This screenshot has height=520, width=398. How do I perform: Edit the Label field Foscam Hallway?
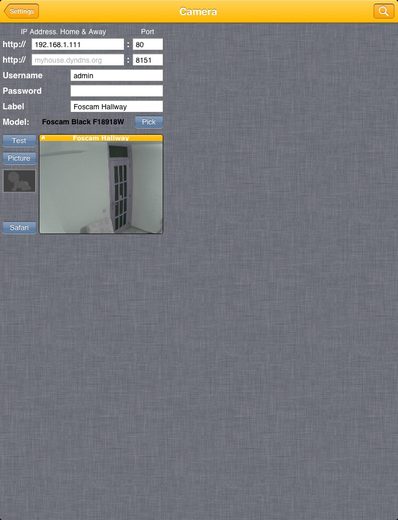117,107
